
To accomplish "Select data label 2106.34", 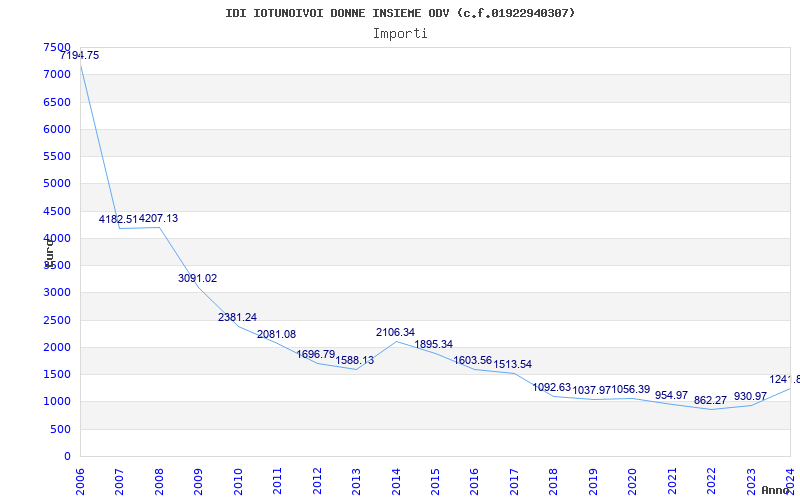I will click(395, 333).
